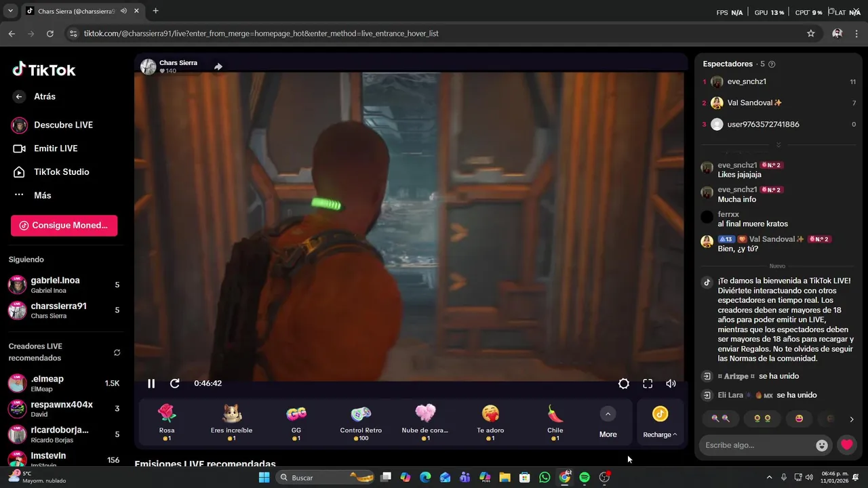Send a like with heart button
This screenshot has width=868, height=488.
[846, 445]
